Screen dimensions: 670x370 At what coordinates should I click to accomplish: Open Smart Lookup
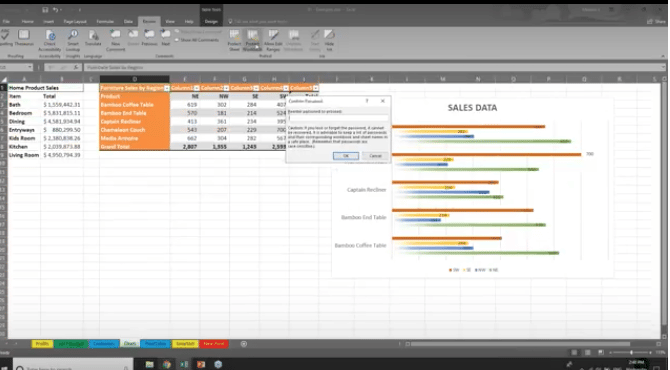click(73, 40)
